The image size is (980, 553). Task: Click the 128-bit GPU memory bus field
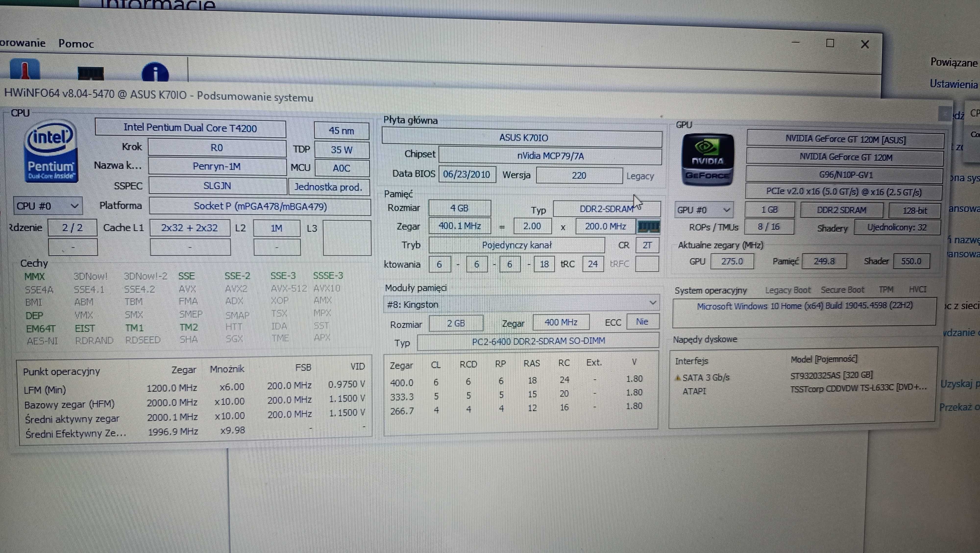click(915, 211)
